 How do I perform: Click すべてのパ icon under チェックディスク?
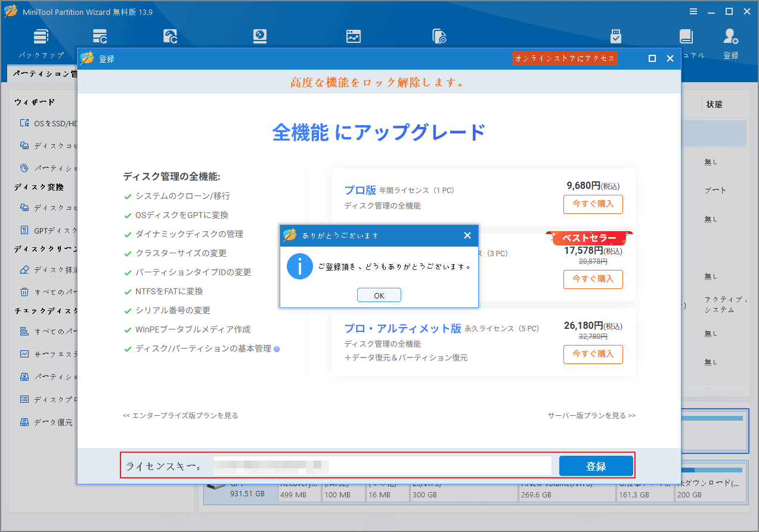point(24,331)
